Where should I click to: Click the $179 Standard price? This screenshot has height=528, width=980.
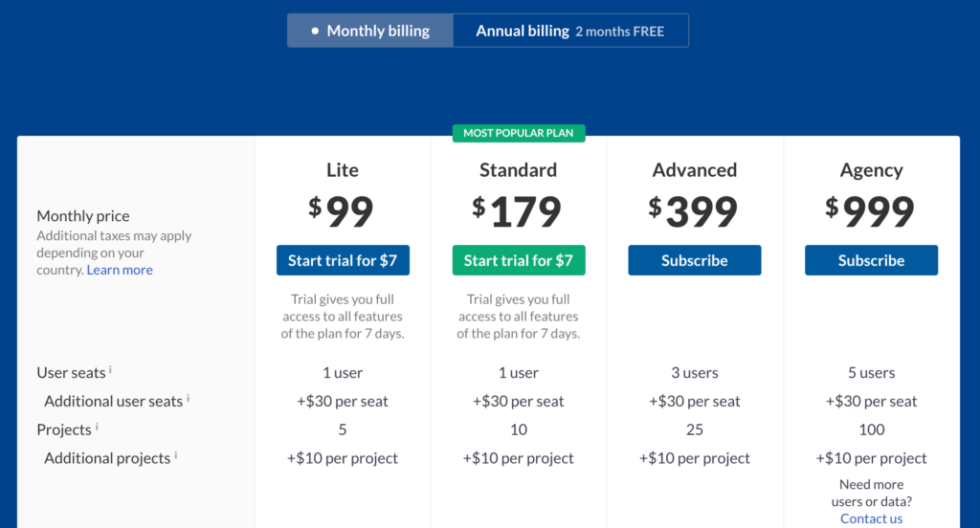coord(517,211)
